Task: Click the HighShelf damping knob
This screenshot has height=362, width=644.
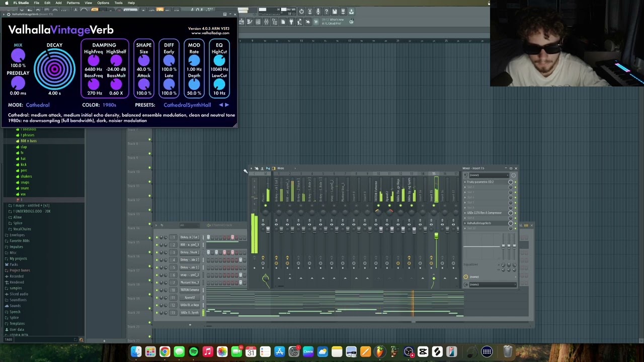Action: click(116, 60)
